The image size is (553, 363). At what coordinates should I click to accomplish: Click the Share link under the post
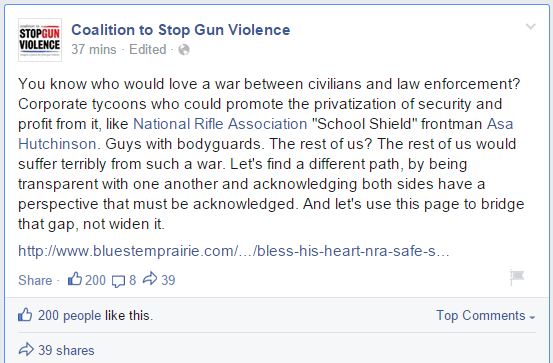coord(35,280)
